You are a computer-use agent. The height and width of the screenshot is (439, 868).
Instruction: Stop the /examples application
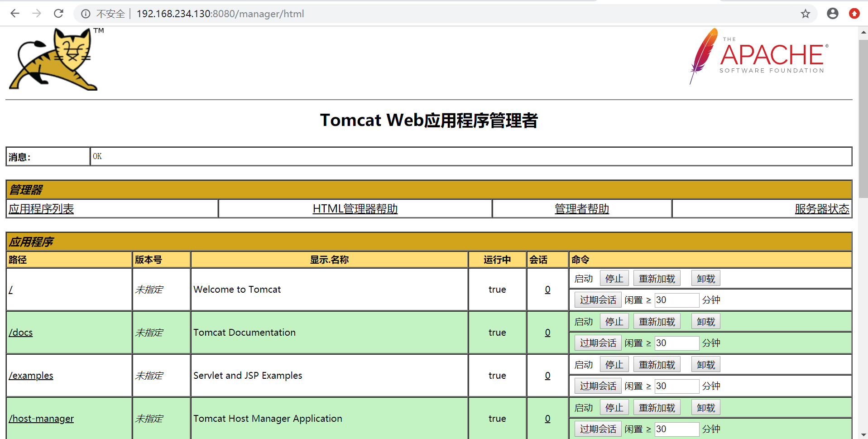point(614,365)
